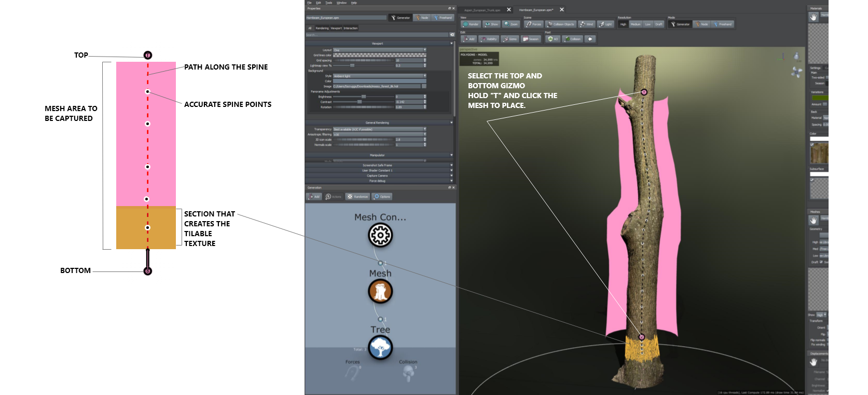868x395 pixels.
Task: Click the Collision icon in Generation panel
Action: (408, 373)
